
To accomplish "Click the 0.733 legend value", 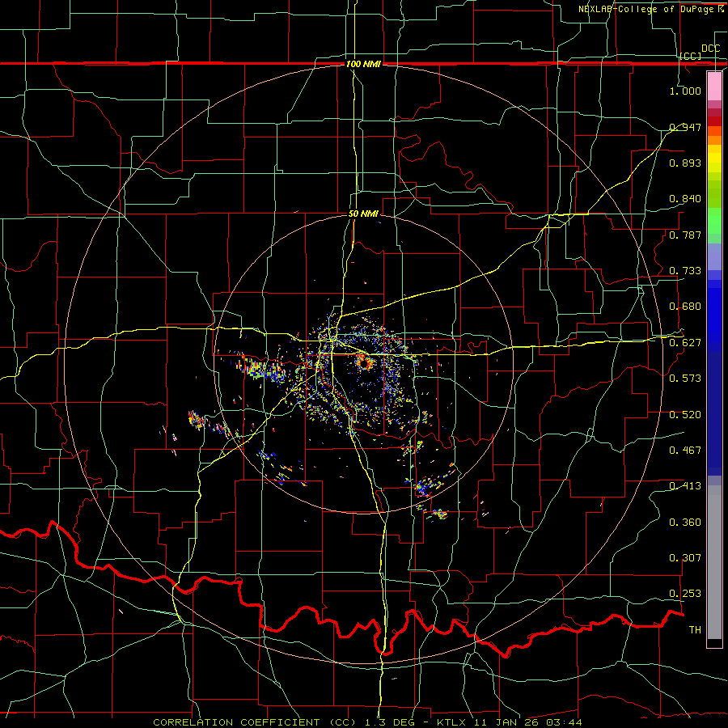I will pos(685,271).
